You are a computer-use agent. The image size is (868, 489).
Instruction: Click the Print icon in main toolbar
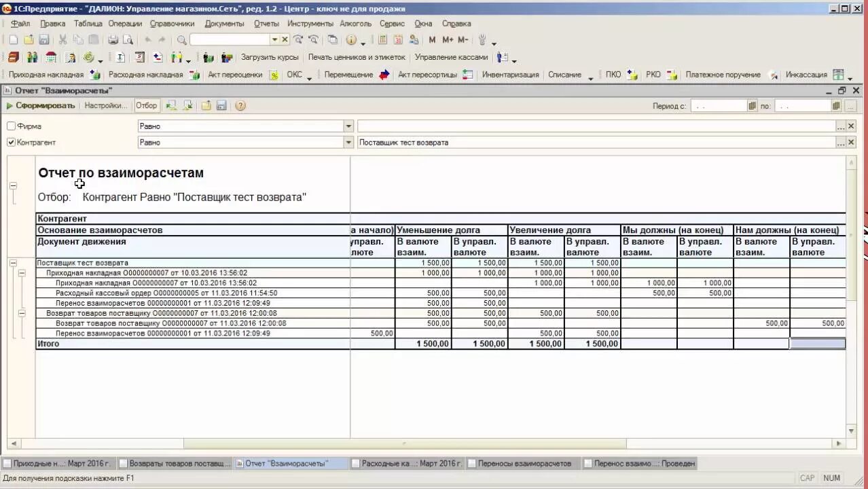coord(113,40)
